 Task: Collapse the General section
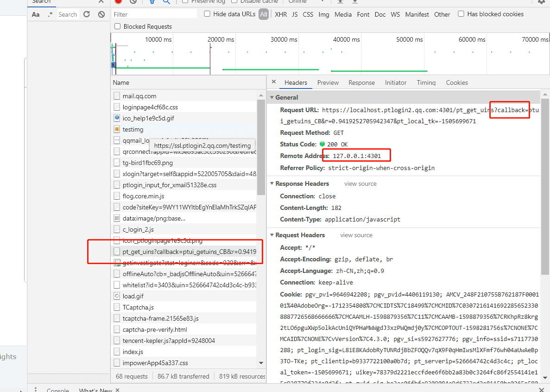(x=272, y=97)
